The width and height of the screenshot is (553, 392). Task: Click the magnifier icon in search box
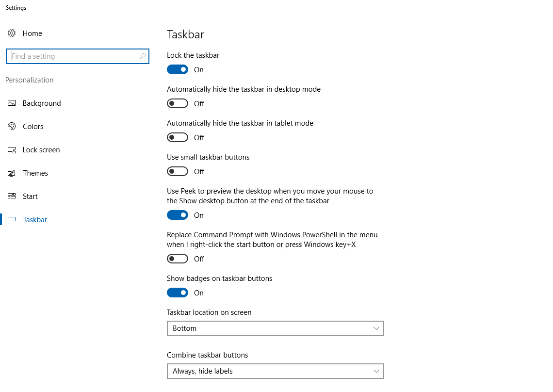pos(143,56)
